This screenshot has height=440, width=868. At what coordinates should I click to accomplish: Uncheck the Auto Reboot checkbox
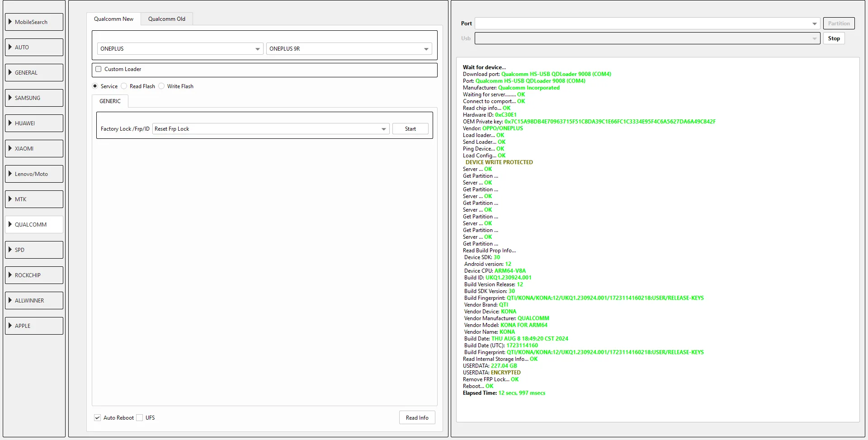[97, 418]
